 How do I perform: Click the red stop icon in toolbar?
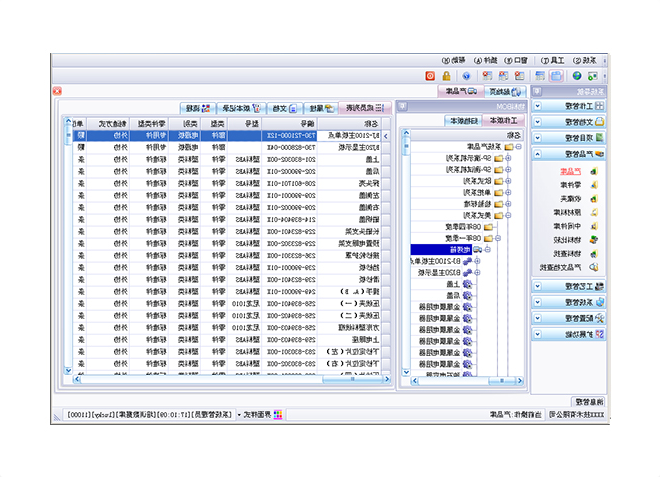coord(431,75)
